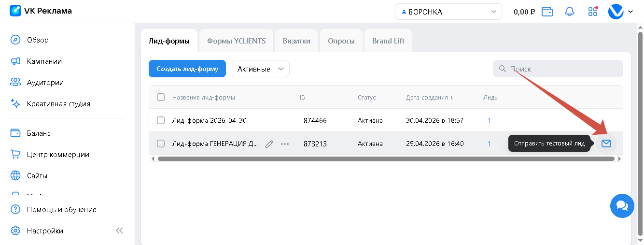Select all lead forms checkbox
This screenshot has width=644, height=245.
(x=161, y=97)
